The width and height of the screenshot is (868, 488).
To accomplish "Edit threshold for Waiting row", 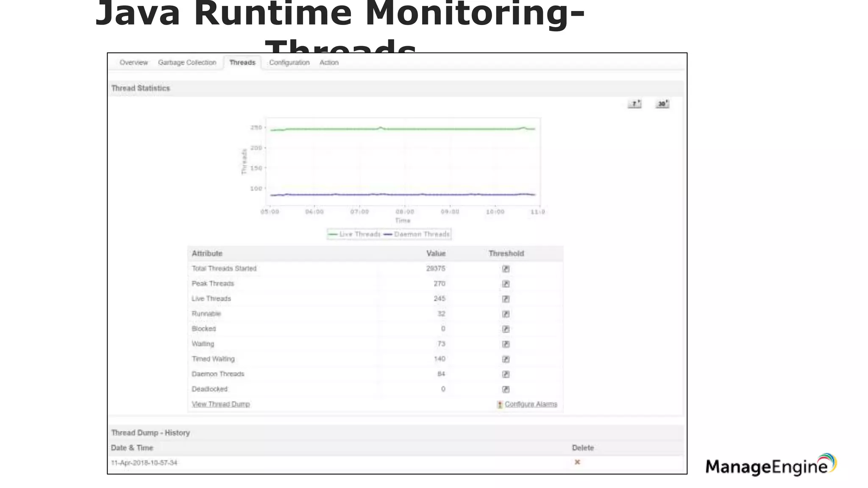I will (x=506, y=344).
